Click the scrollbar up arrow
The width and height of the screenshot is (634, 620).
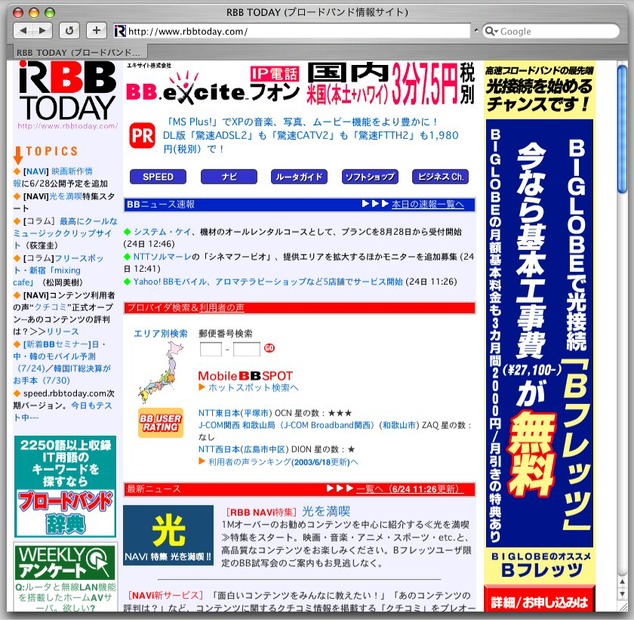[623, 582]
